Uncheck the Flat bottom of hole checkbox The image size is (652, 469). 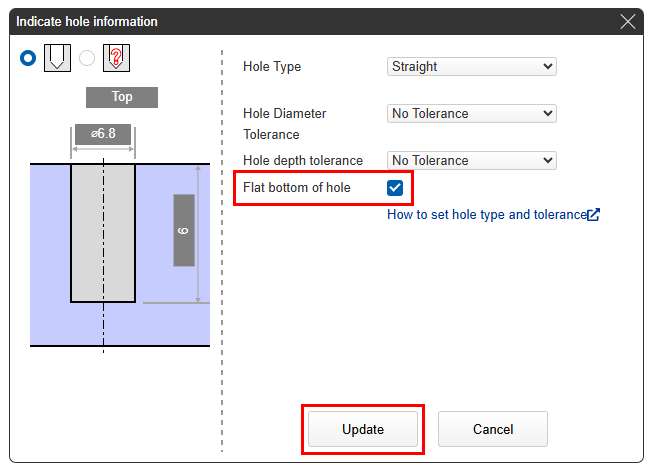394,187
